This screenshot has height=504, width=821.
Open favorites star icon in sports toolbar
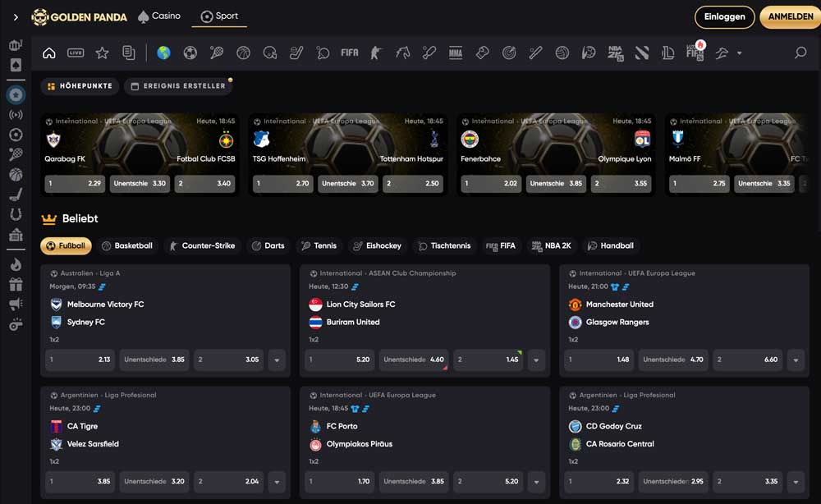(x=102, y=53)
